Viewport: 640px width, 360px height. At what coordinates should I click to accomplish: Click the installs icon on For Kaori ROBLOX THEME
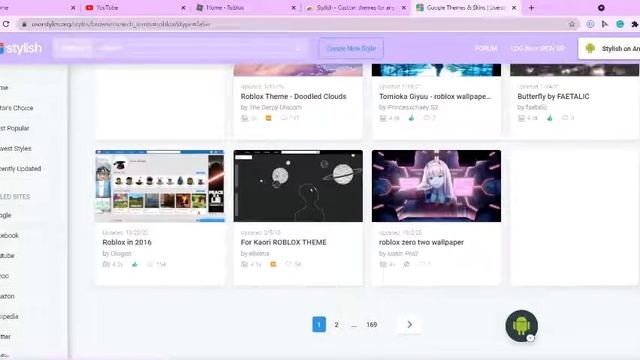(x=244, y=264)
